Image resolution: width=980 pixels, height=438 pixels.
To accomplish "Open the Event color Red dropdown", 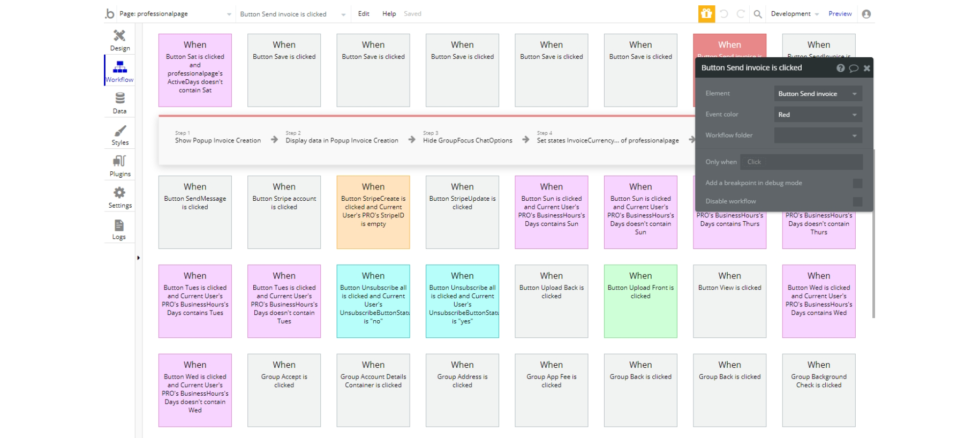I will coord(818,115).
